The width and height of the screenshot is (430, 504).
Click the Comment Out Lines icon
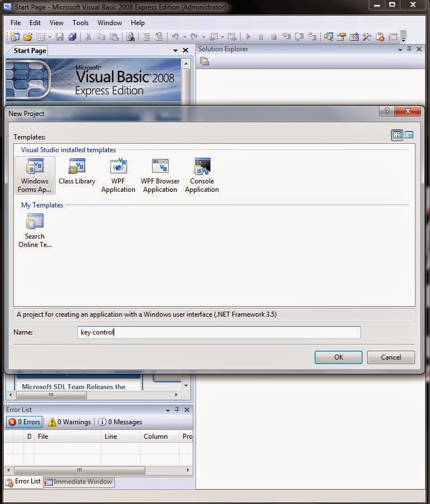(x=146, y=37)
